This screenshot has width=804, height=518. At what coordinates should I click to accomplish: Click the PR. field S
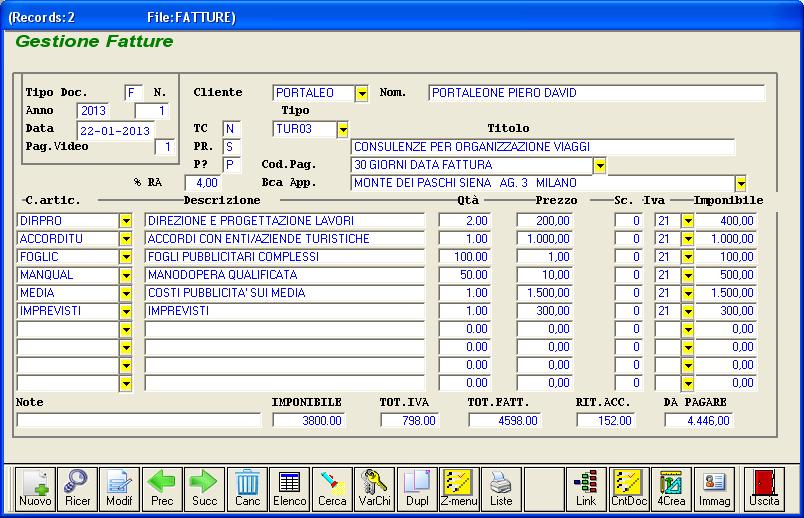click(231, 147)
